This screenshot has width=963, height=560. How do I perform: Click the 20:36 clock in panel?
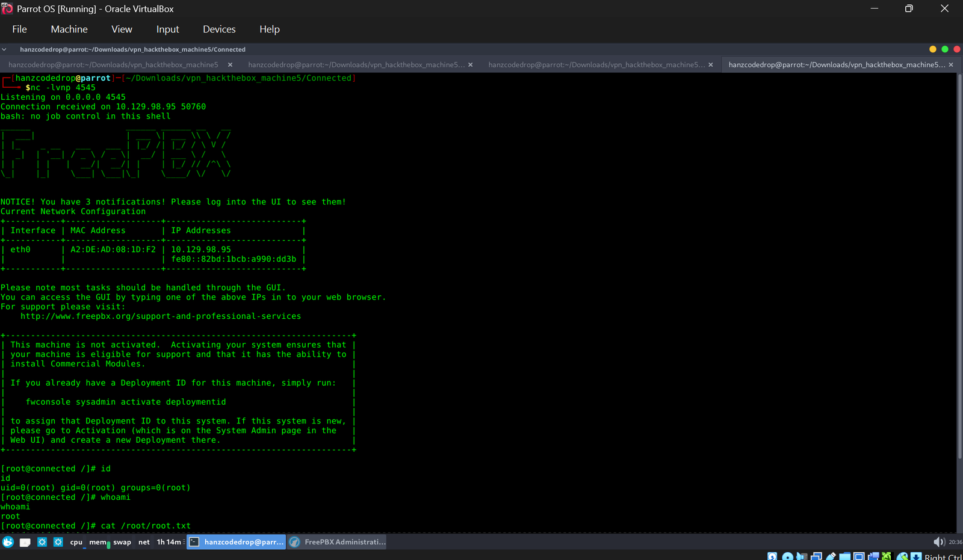tap(956, 542)
